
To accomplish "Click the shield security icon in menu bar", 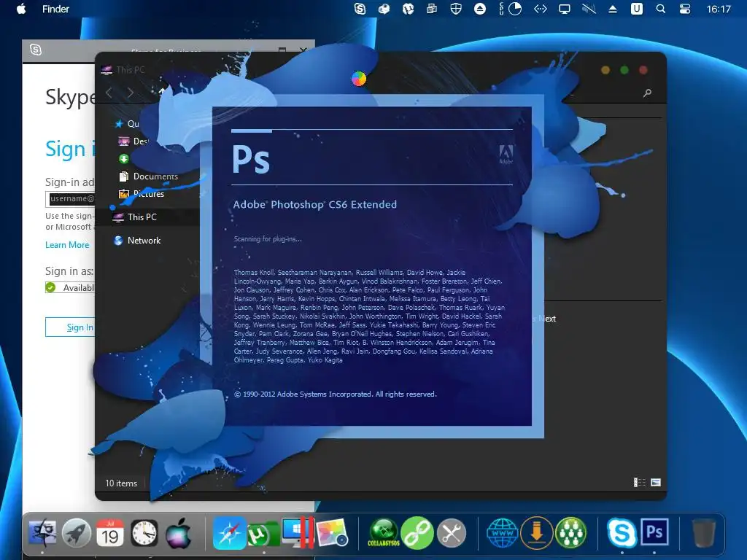I will (456, 9).
